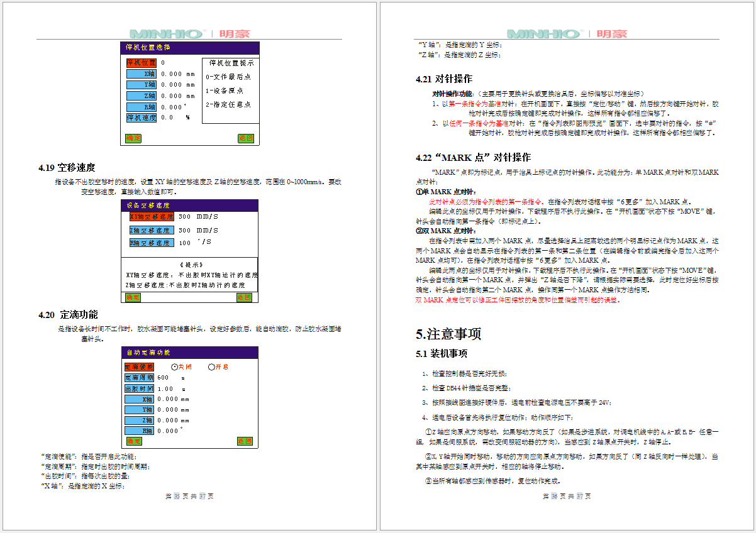This screenshot has height=533, width=756.
Task: Click the chapter heading 5.注意事项
Action: click(448, 334)
